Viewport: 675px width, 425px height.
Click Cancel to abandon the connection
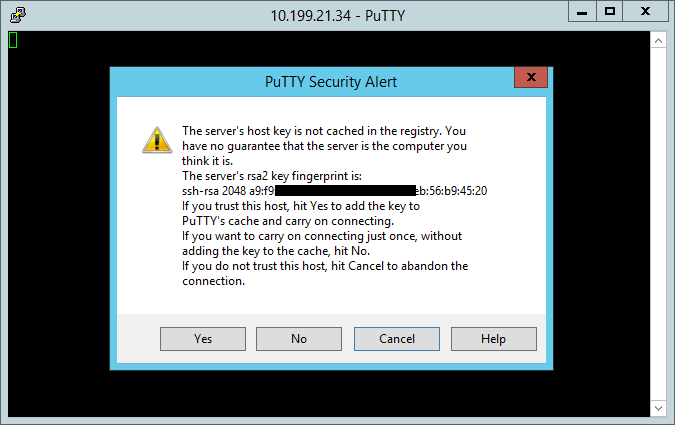coord(396,339)
